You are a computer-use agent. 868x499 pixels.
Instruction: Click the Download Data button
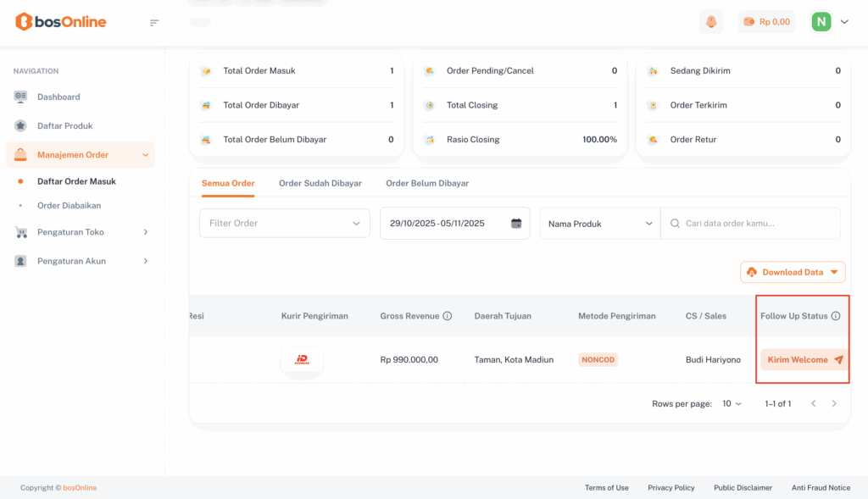793,272
